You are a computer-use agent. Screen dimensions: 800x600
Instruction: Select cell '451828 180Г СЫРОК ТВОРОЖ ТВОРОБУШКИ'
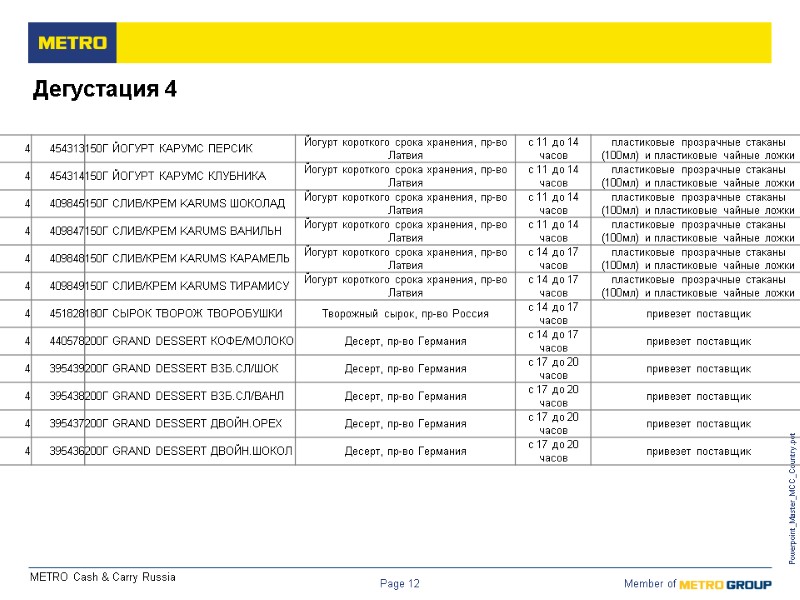tap(166, 314)
